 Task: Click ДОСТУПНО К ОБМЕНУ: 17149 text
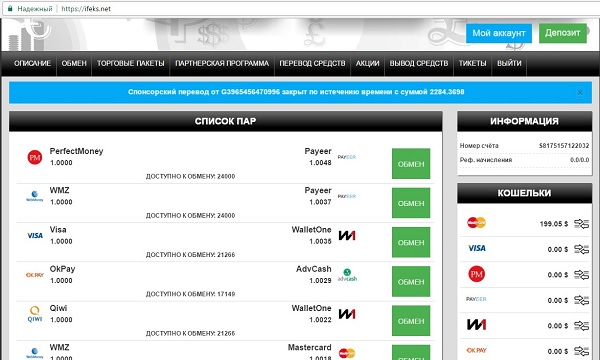click(191, 294)
